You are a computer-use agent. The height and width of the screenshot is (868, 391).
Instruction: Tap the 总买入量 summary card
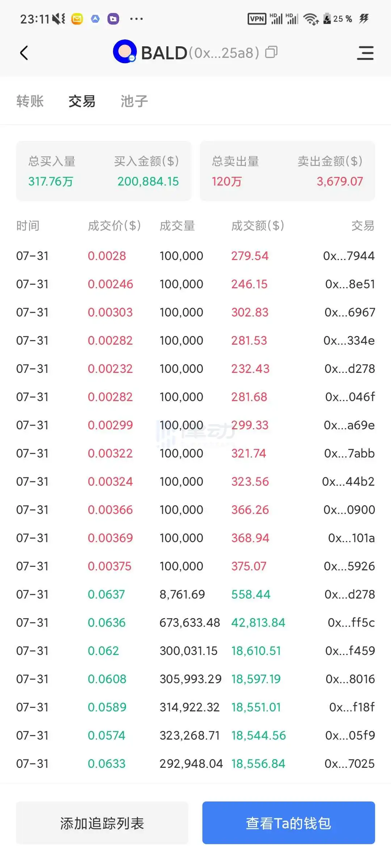point(104,171)
